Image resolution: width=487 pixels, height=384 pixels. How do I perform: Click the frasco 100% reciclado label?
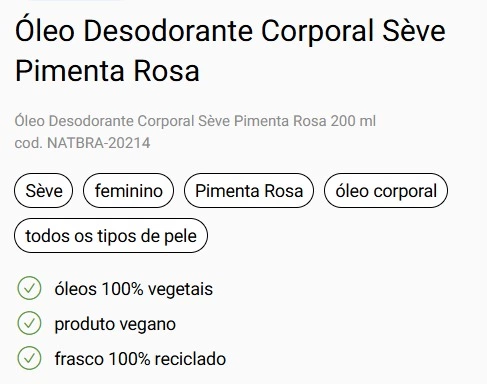tap(140, 359)
